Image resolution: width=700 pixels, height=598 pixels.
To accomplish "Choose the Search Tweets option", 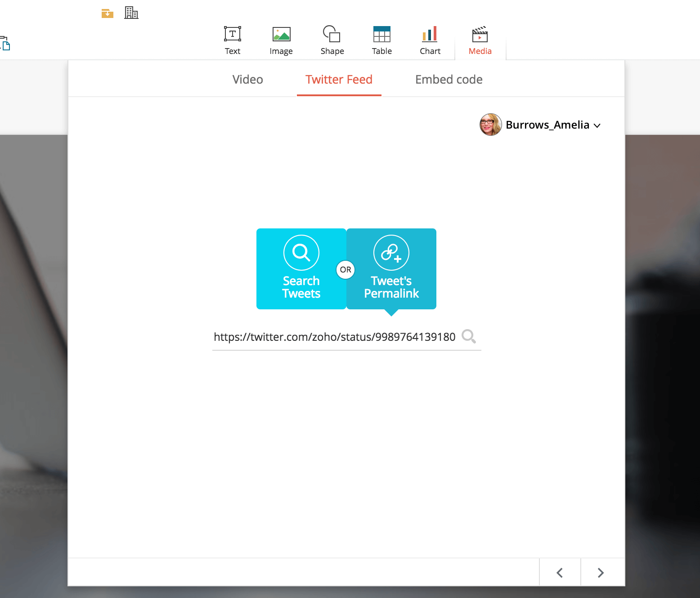I will (x=301, y=269).
